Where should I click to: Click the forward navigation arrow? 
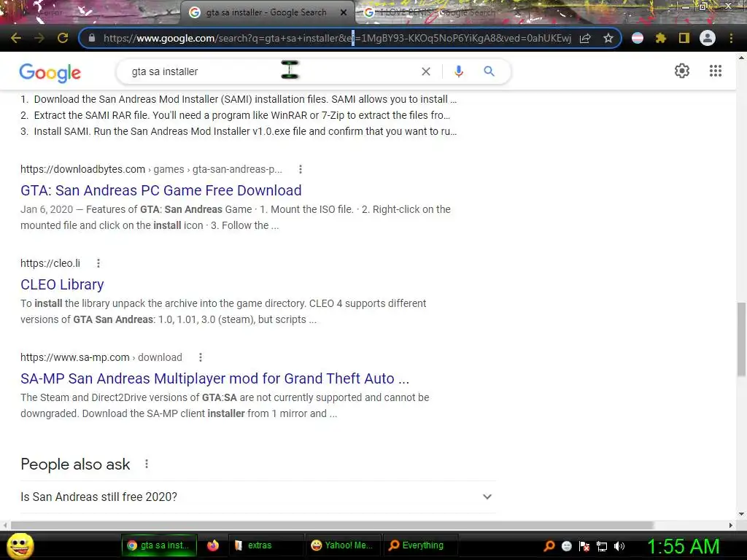39,38
